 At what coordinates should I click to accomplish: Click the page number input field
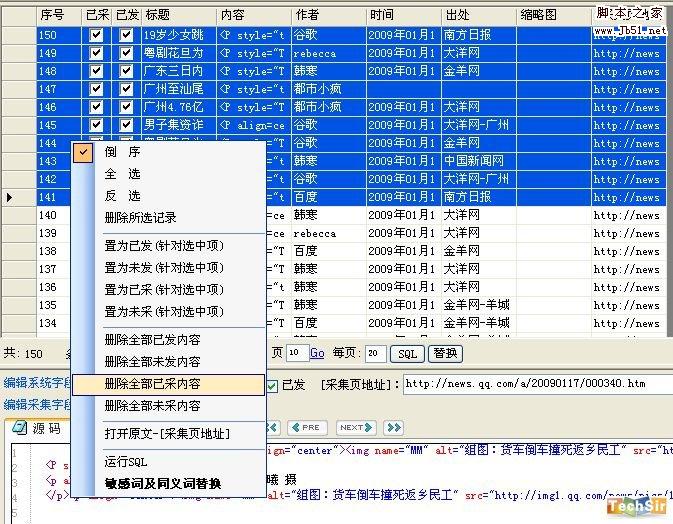pyautogui.click(x=297, y=353)
